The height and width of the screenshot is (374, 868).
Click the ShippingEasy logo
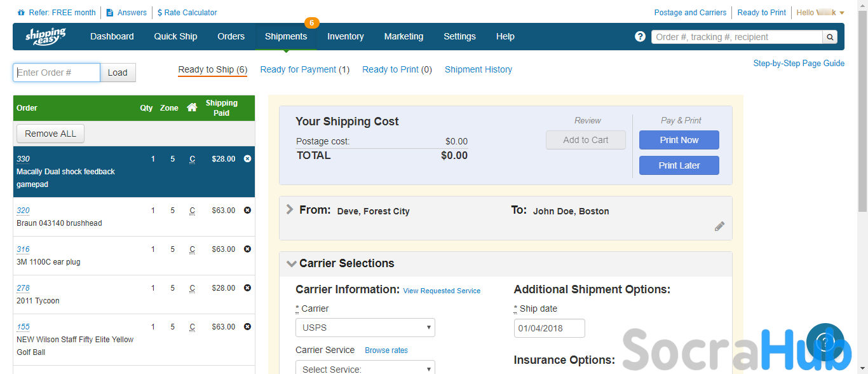click(45, 36)
